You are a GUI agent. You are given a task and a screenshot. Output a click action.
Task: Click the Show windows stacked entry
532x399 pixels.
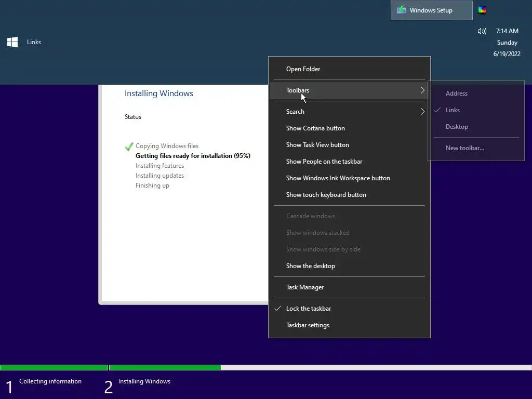349,233
